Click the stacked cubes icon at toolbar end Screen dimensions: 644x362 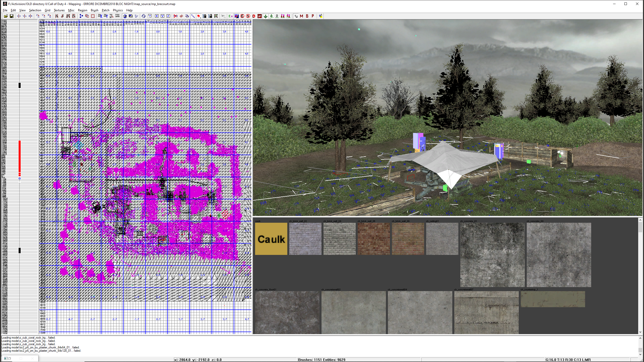click(321, 16)
